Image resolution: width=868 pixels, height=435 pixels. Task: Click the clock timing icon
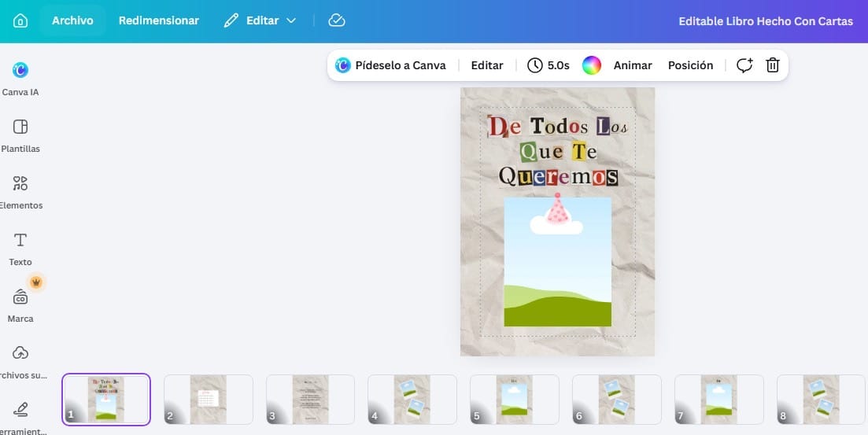(535, 65)
